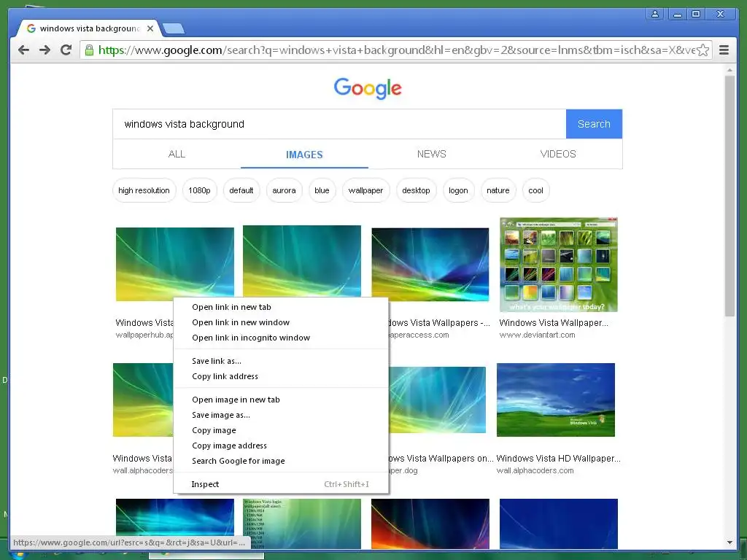
Task: Open the light blue aurora thumbnail in the second row
Action: [x=438, y=400]
